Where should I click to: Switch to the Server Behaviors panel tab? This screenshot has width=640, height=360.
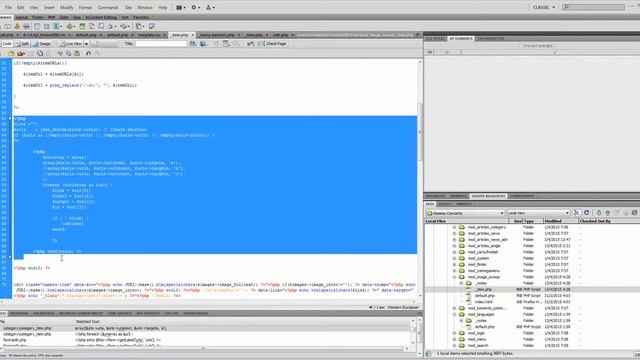coord(488,196)
